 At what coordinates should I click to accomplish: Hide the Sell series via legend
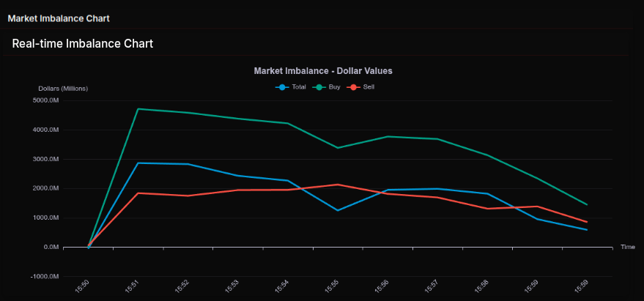(369, 87)
